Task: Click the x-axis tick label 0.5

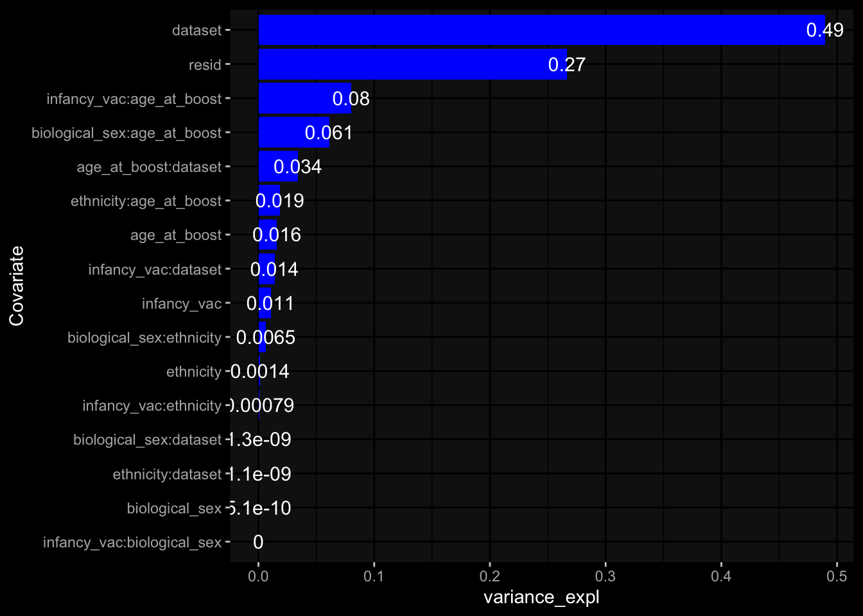Action: [837, 576]
